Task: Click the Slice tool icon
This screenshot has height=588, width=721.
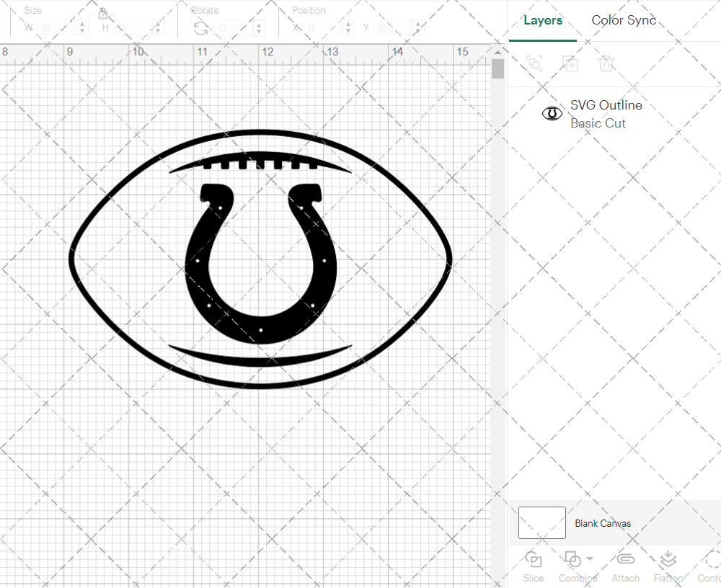Action: coord(534,561)
